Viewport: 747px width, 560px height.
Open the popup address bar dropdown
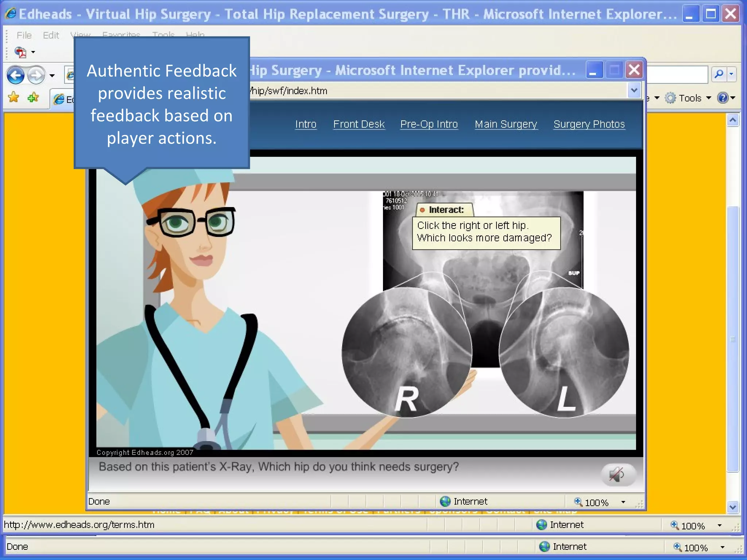pyautogui.click(x=634, y=90)
